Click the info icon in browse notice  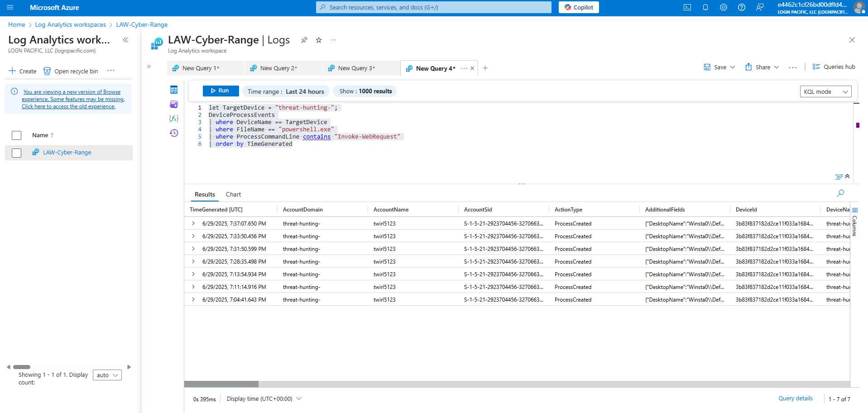coord(14,91)
